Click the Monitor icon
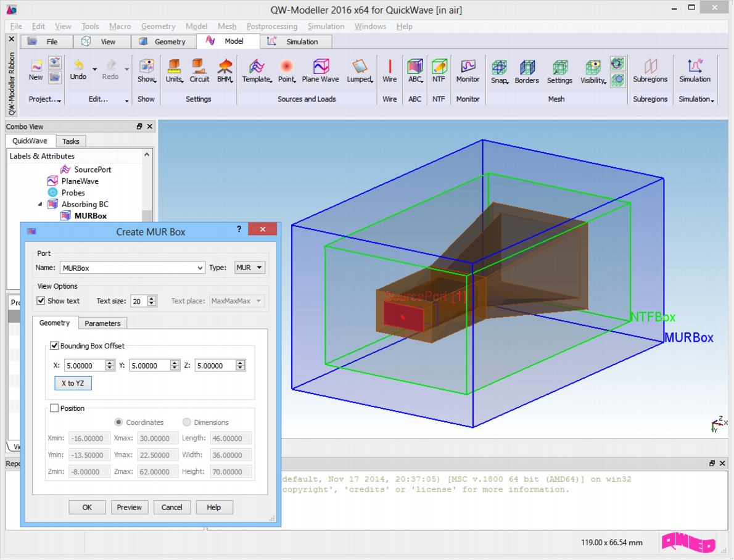Screen dimensions: 734x560 468,65
